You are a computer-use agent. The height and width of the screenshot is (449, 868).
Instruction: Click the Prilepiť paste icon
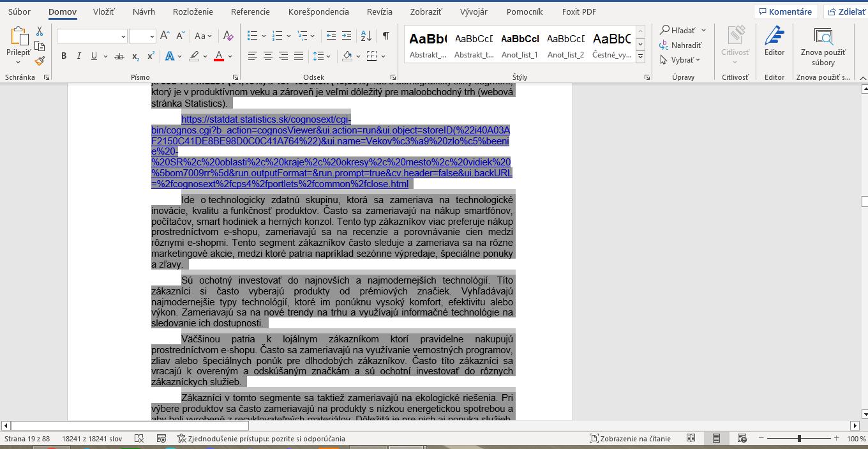pos(18,37)
